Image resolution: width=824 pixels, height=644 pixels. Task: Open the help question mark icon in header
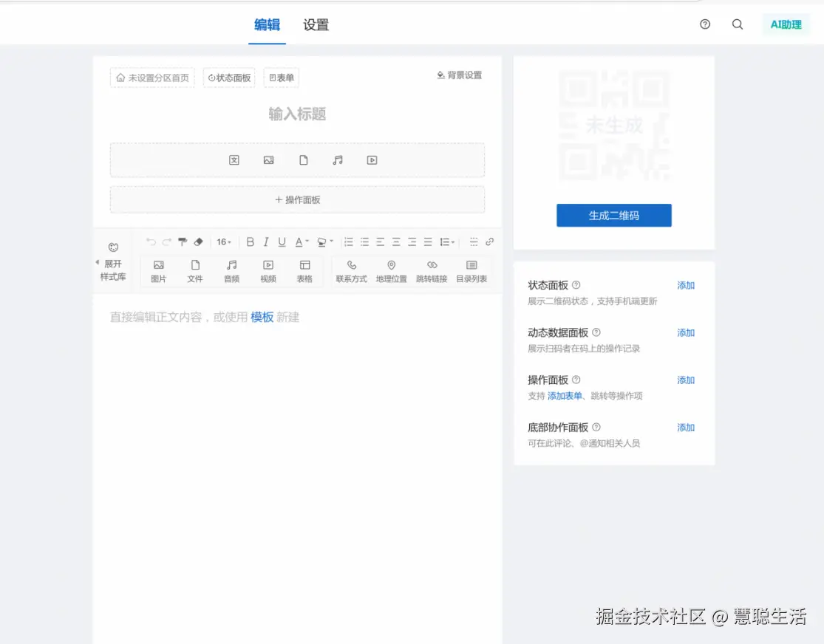705,24
